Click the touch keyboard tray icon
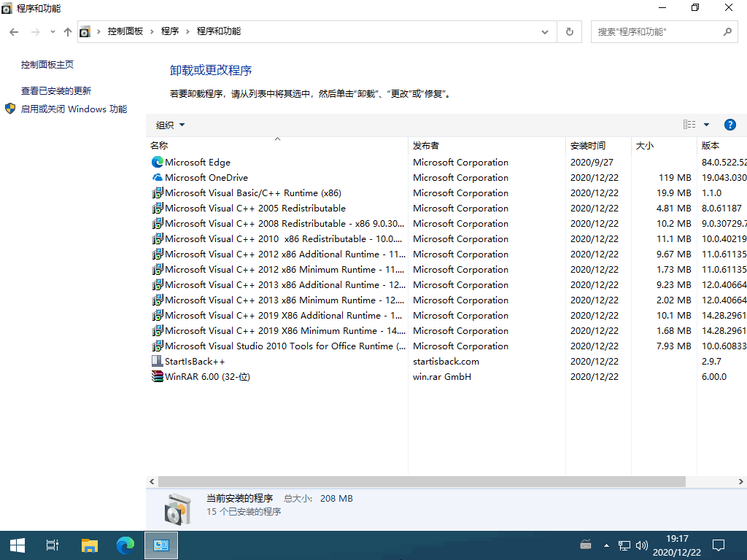Viewport: 747px width, 560px height. click(x=586, y=544)
